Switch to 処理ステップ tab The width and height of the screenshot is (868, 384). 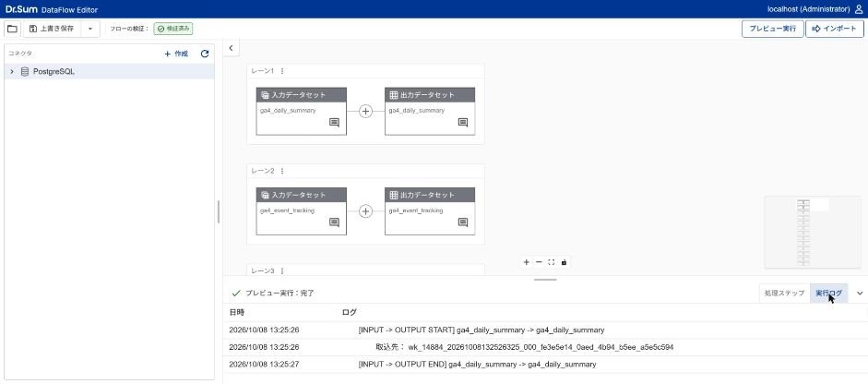[784, 294]
